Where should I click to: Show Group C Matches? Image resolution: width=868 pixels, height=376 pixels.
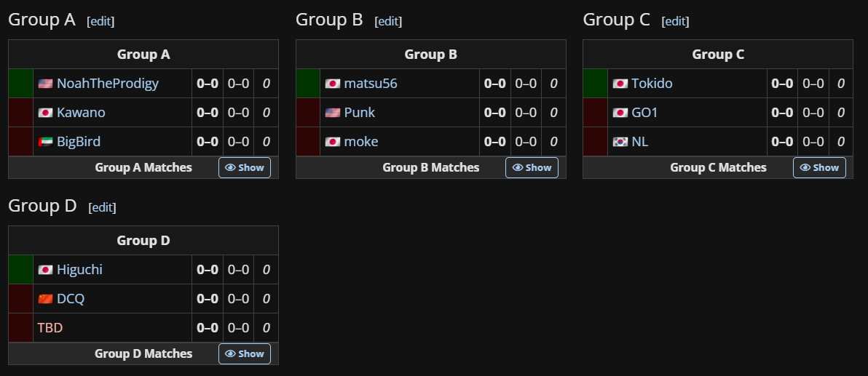pyautogui.click(x=819, y=167)
